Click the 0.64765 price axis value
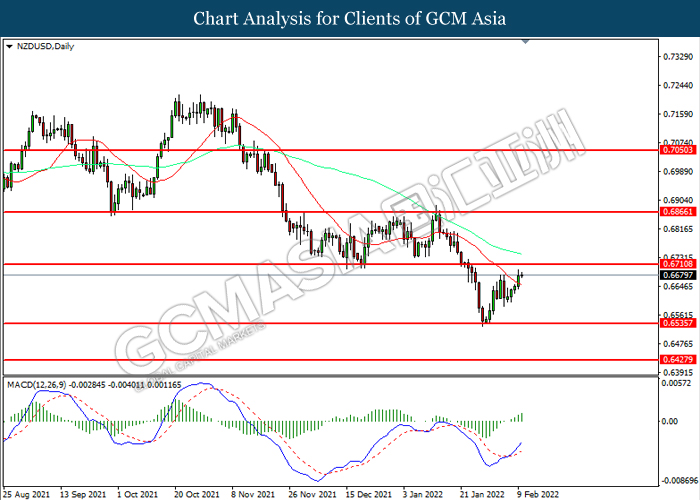This screenshot has width=700, height=500. [x=678, y=344]
